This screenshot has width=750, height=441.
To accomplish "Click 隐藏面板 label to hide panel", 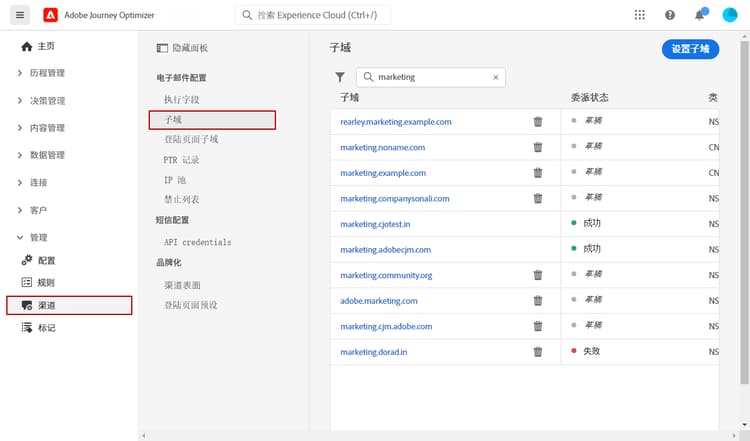I will (190, 48).
